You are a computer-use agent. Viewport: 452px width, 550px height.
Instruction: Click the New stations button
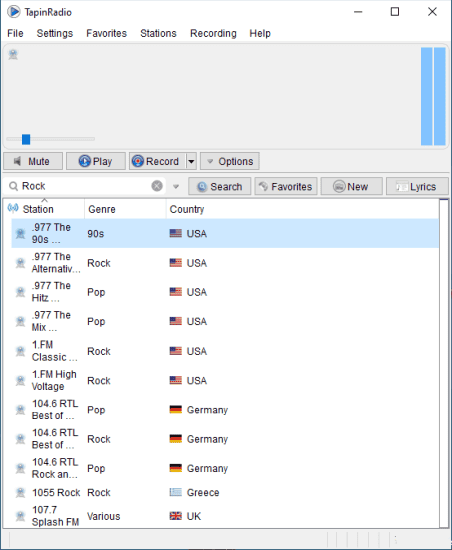[x=352, y=186]
